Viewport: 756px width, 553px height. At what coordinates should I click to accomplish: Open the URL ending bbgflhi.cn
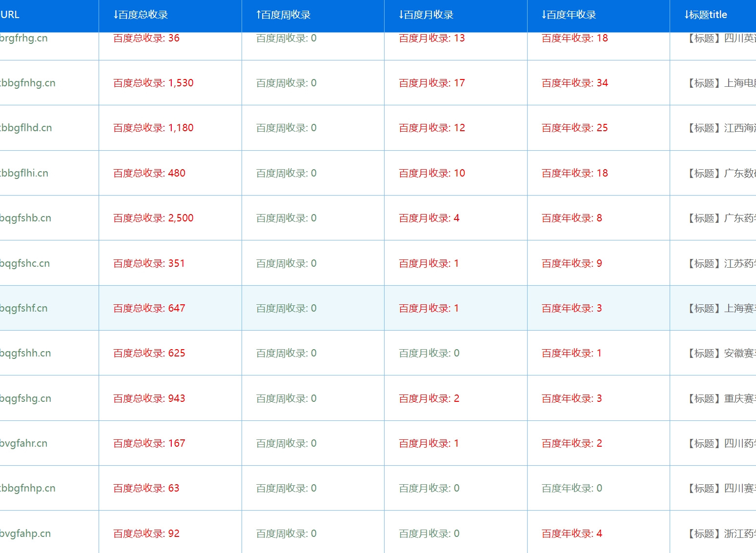(x=24, y=173)
